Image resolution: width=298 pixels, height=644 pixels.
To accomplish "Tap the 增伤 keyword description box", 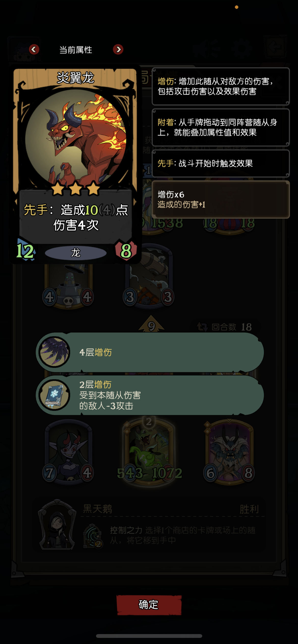I will pos(221,86).
